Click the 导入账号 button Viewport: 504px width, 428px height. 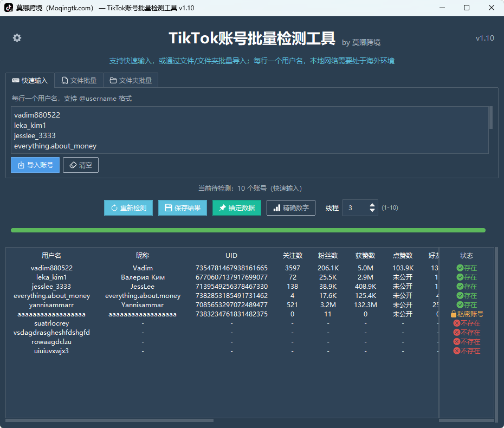coord(35,165)
